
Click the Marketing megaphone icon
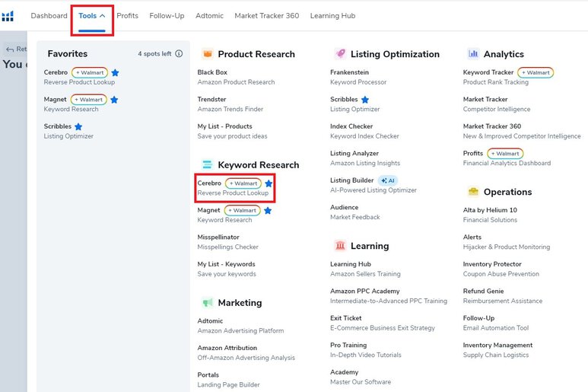207,302
